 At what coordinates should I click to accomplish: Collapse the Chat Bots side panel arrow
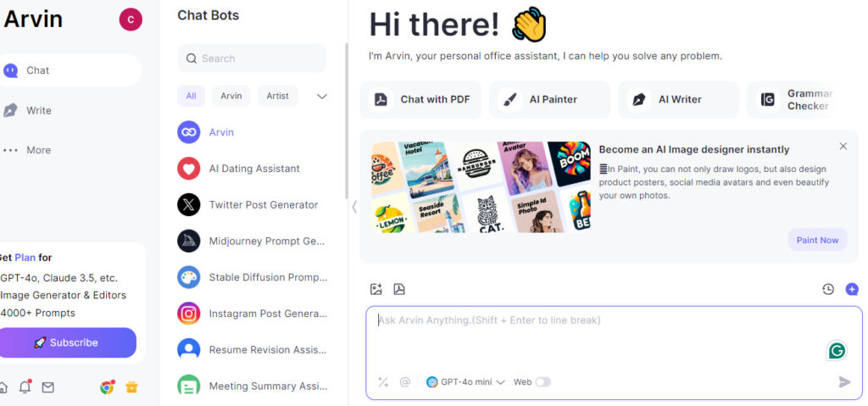pyautogui.click(x=354, y=207)
